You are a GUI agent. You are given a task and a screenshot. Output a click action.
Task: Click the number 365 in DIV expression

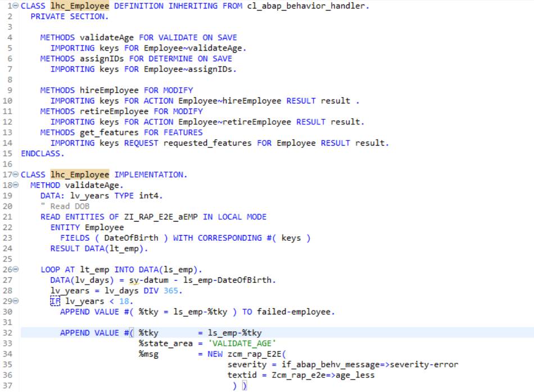(173, 291)
